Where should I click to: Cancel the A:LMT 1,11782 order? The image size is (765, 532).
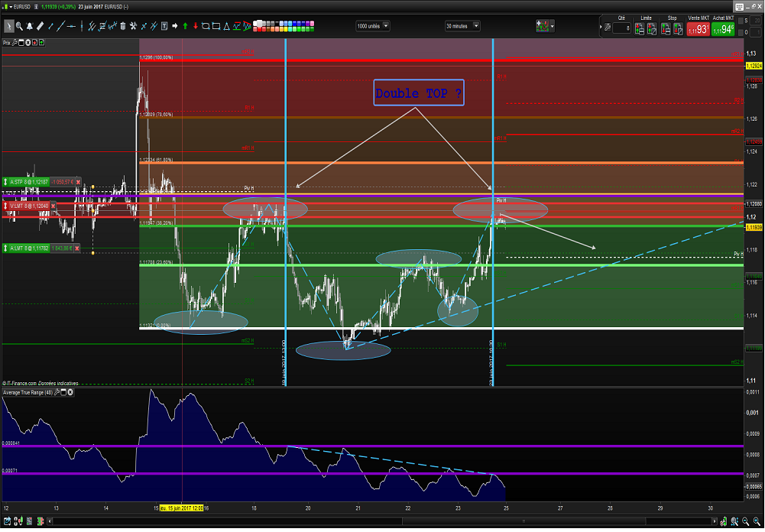[x=76, y=248]
